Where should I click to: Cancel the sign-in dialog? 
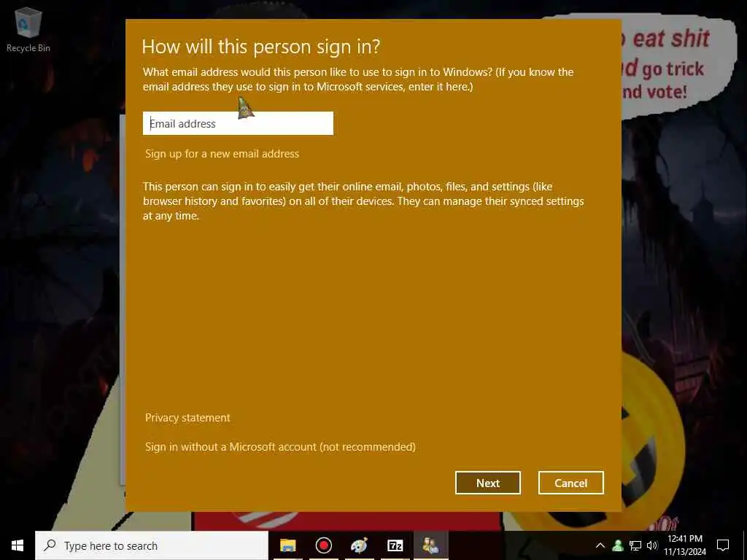point(570,483)
